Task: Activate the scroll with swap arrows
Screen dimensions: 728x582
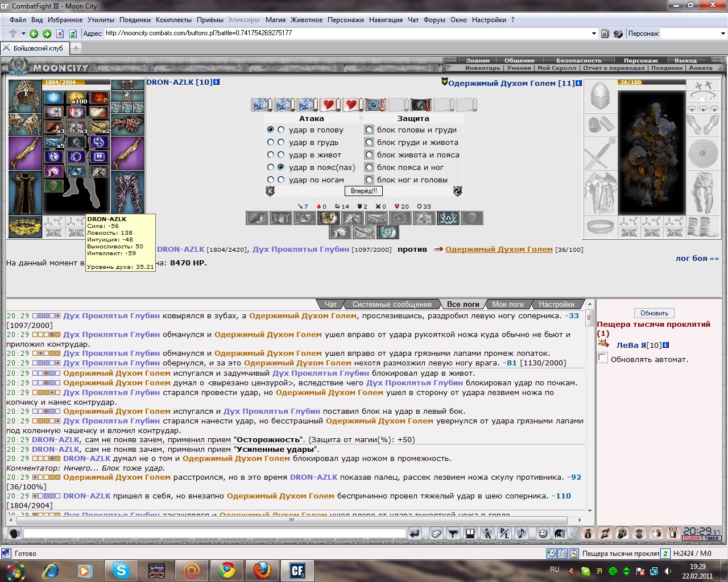Action: click(x=375, y=105)
